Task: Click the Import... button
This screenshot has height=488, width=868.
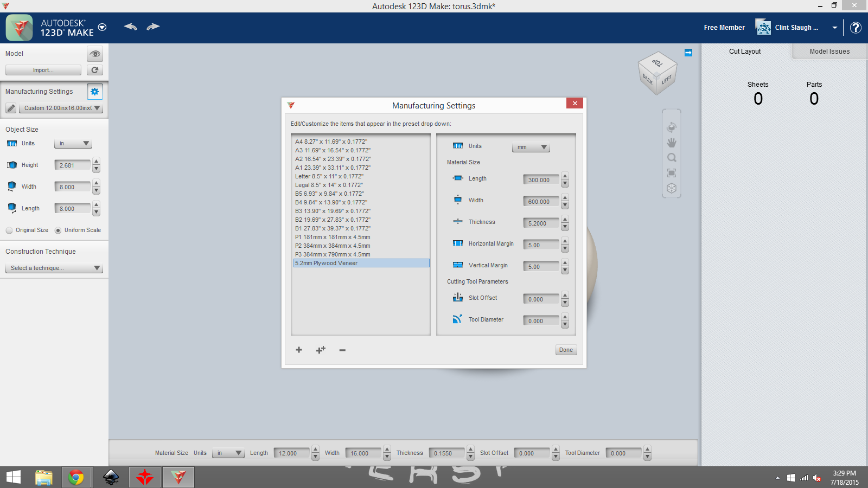Action: [43, 70]
